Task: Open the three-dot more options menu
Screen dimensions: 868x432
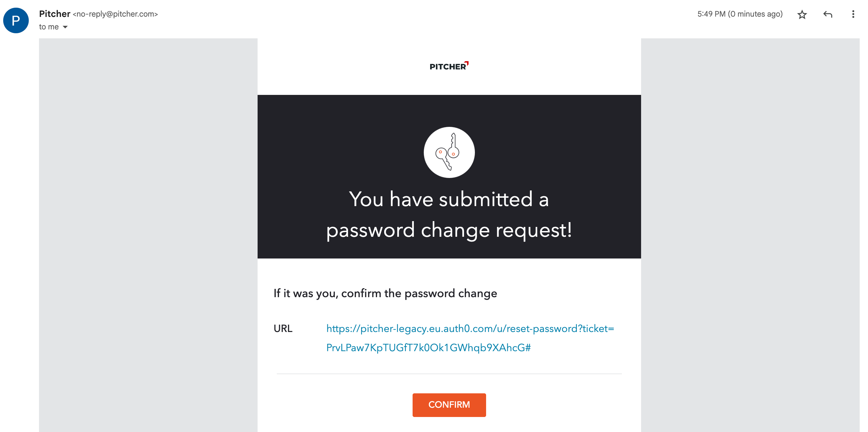Action: 853,14
